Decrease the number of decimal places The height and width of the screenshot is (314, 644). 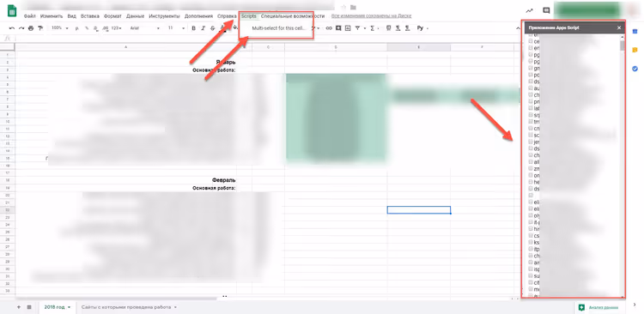click(95, 28)
